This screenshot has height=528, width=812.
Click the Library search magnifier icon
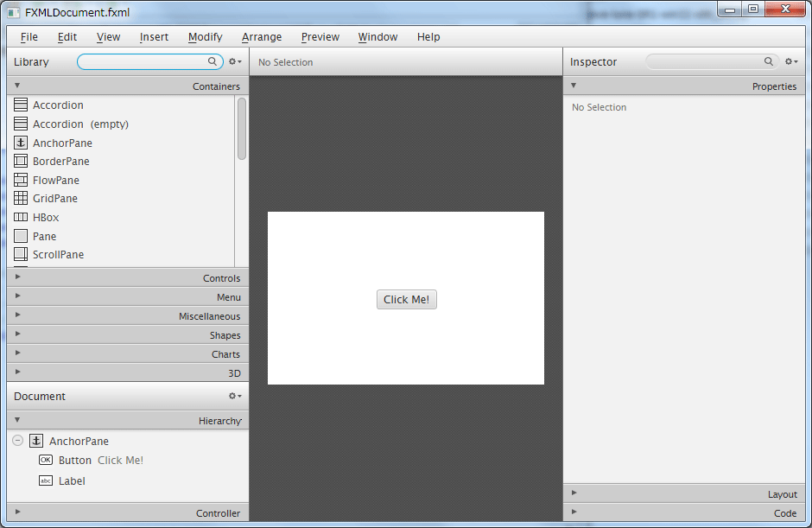213,61
